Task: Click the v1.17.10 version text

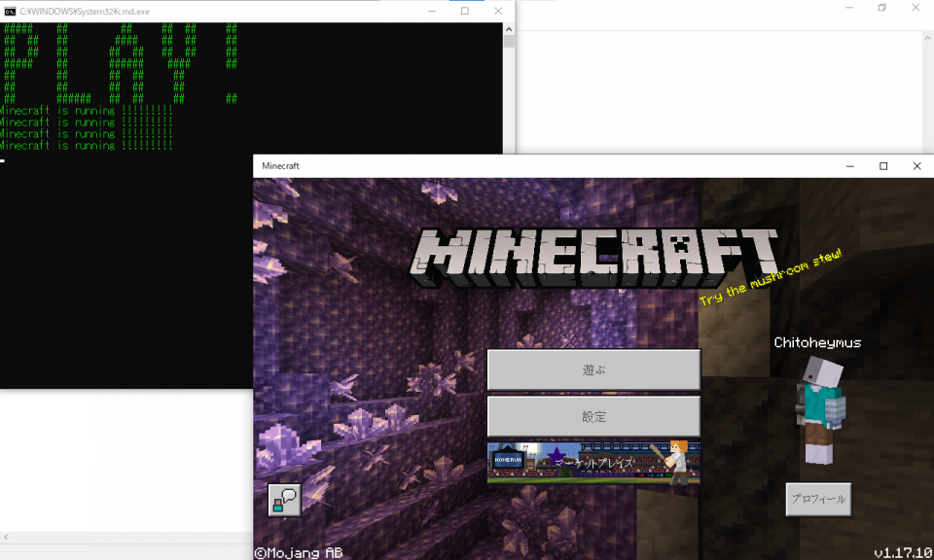Action: (x=903, y=552)
